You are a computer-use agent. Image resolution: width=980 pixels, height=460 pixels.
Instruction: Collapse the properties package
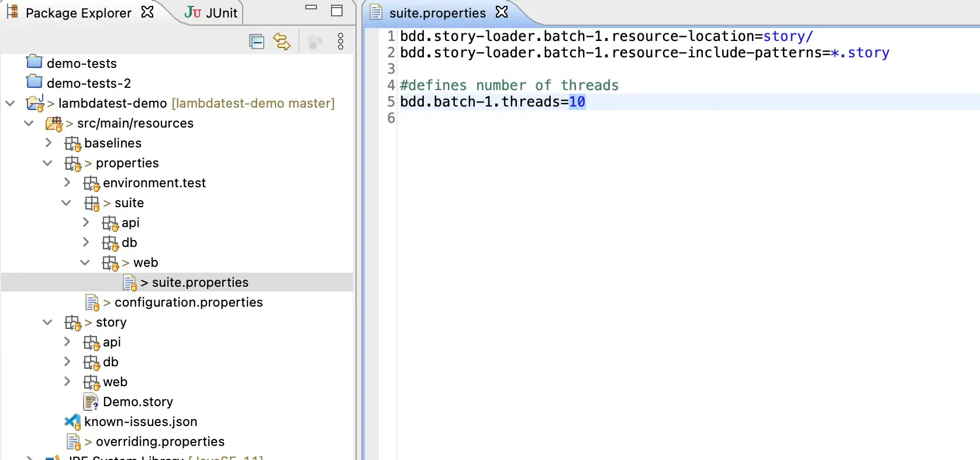[x=47, y=163]
